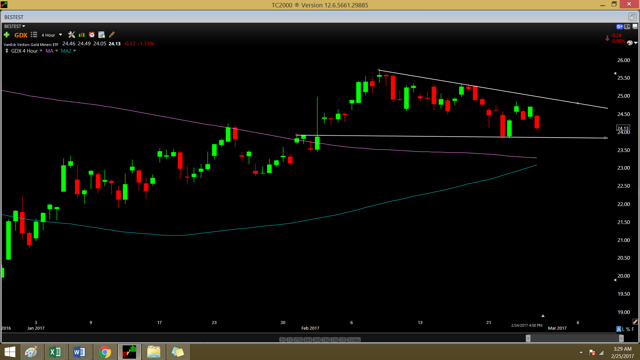Toggle arithmetic scale A button

(619, 329)
